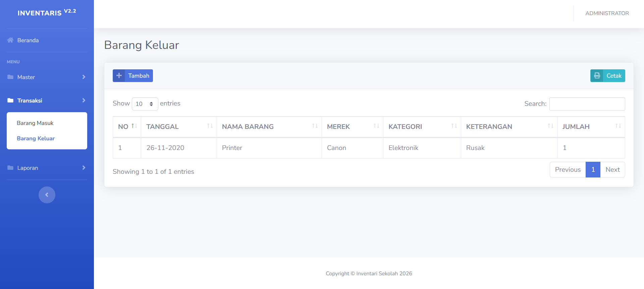Open the Show entries count dropdown
The height and width of the screenshot is (289, 644).
(145, 104)
